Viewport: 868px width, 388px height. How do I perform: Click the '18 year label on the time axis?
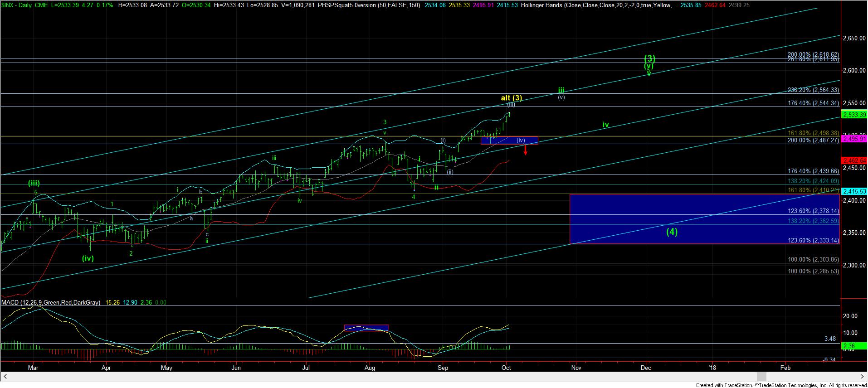712,368
